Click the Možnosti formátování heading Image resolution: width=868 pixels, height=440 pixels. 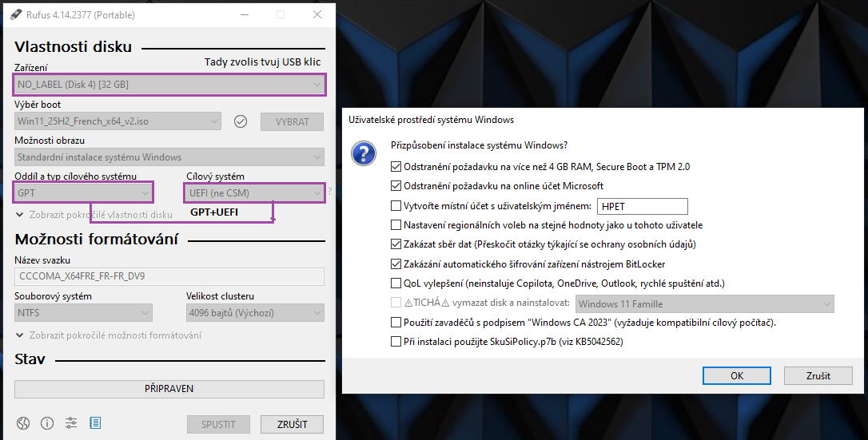tap(97, 240)
